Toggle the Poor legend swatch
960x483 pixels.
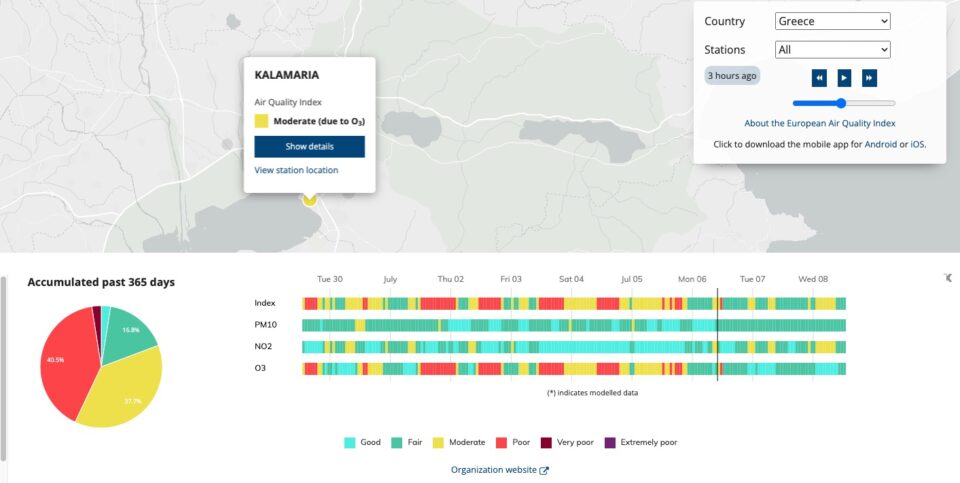click(501, 442)
